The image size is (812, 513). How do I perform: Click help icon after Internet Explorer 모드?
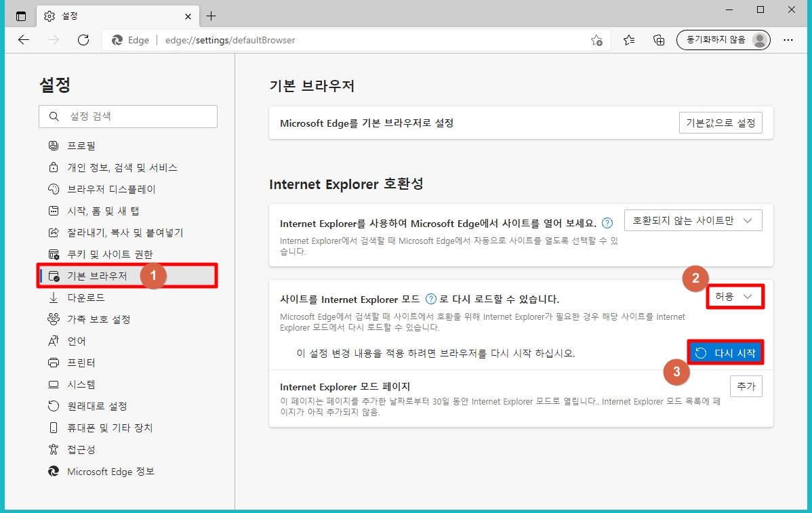[x=431, y=299]
